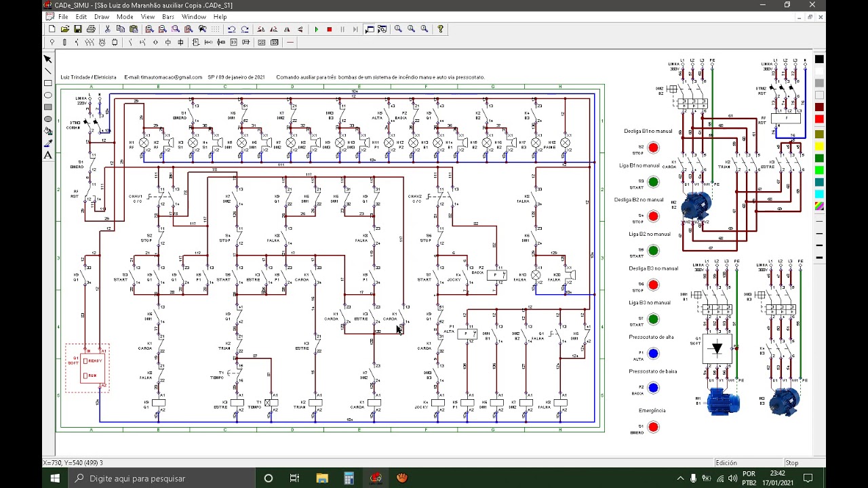Pick the black color swatch
The image size is (868, 488).
[819, 60]
